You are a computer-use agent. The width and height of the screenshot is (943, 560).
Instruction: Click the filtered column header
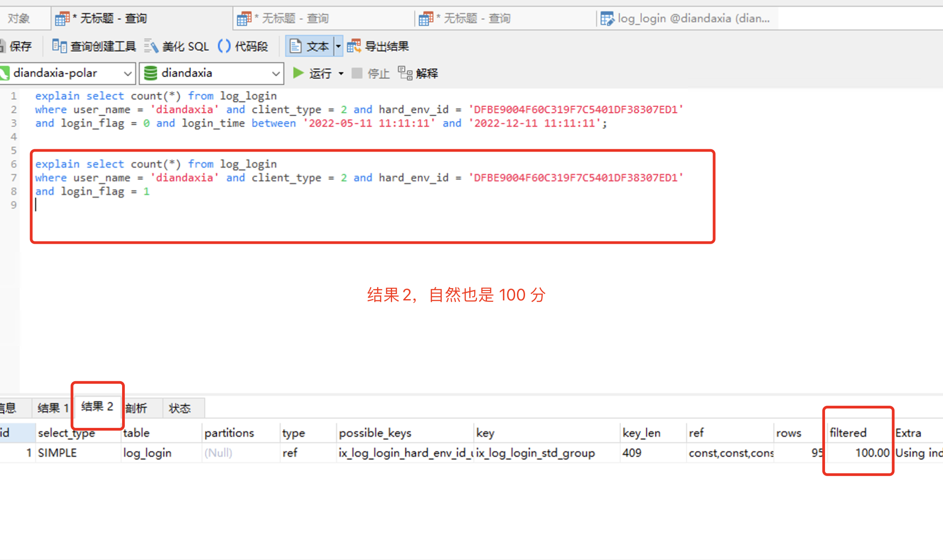pyautogui.click(x=848, y=433)
